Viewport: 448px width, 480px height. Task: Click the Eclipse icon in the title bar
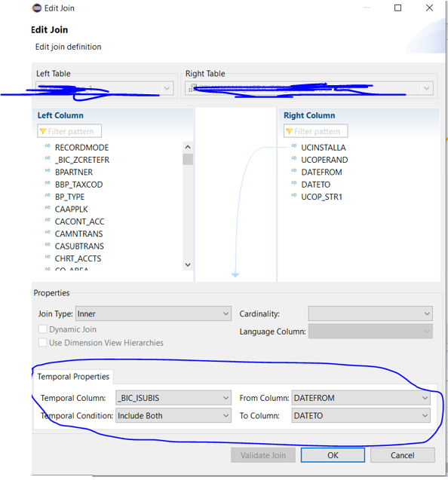click(37, 8)
